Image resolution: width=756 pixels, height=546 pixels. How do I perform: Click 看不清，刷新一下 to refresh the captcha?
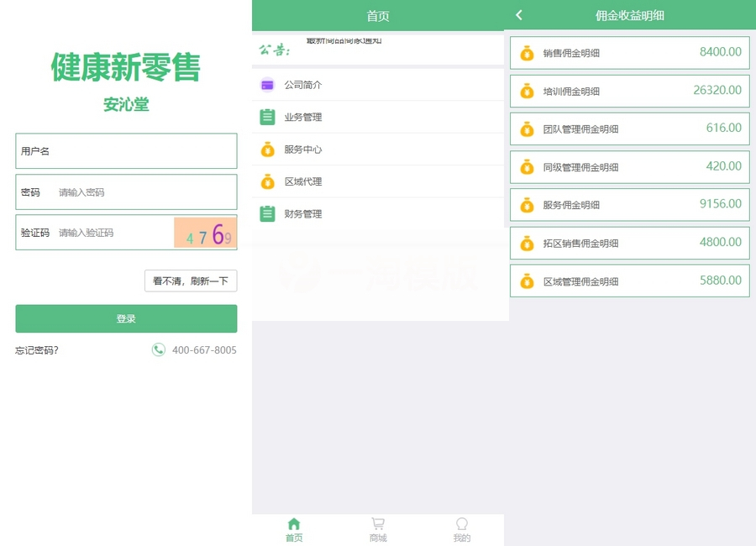(x=191, y=281)
